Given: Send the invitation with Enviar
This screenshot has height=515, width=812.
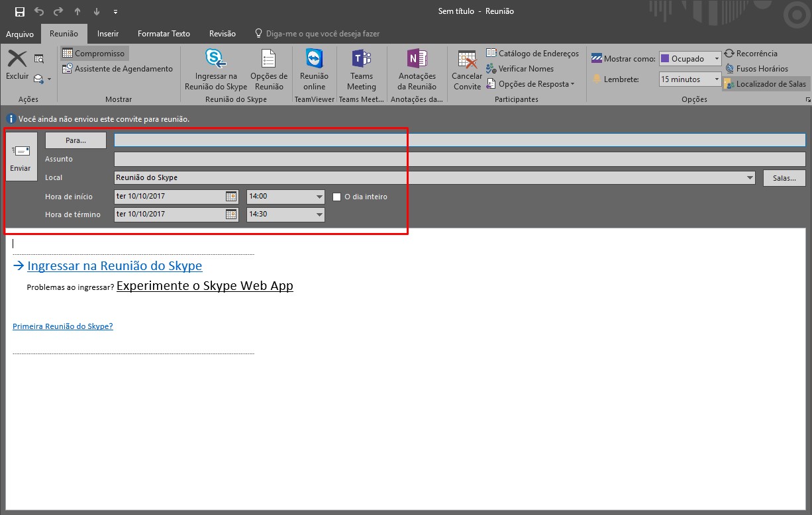Looking at the screenshot, I should (x=21, y=157).
